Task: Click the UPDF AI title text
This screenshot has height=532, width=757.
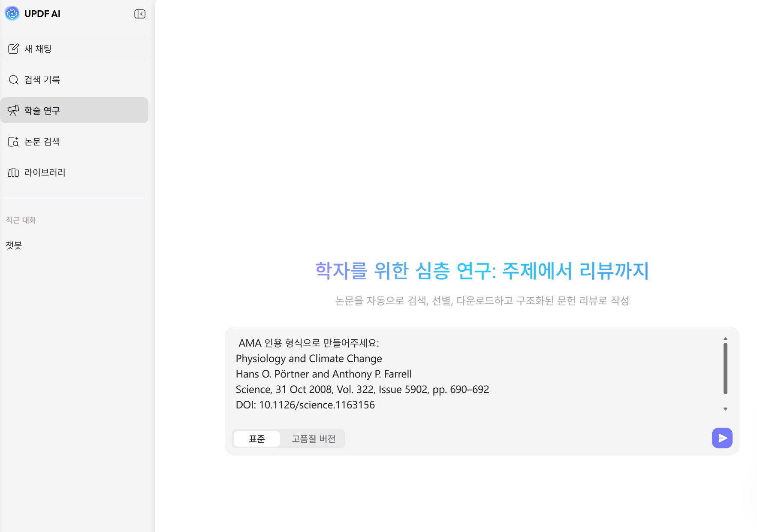Action: point(42,14)
